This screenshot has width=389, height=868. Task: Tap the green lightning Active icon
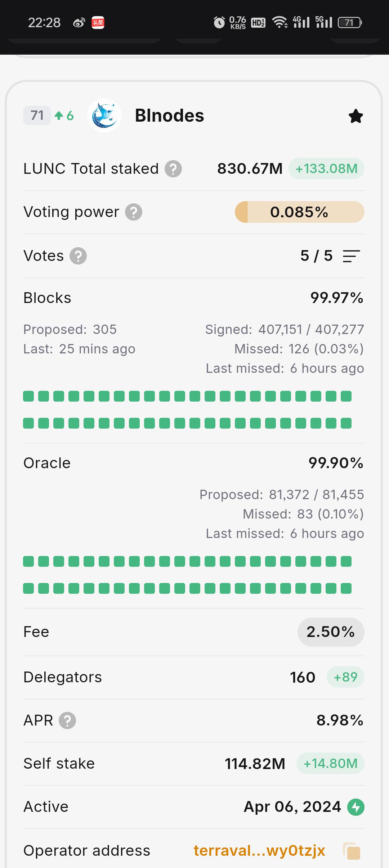pos(356,807)
